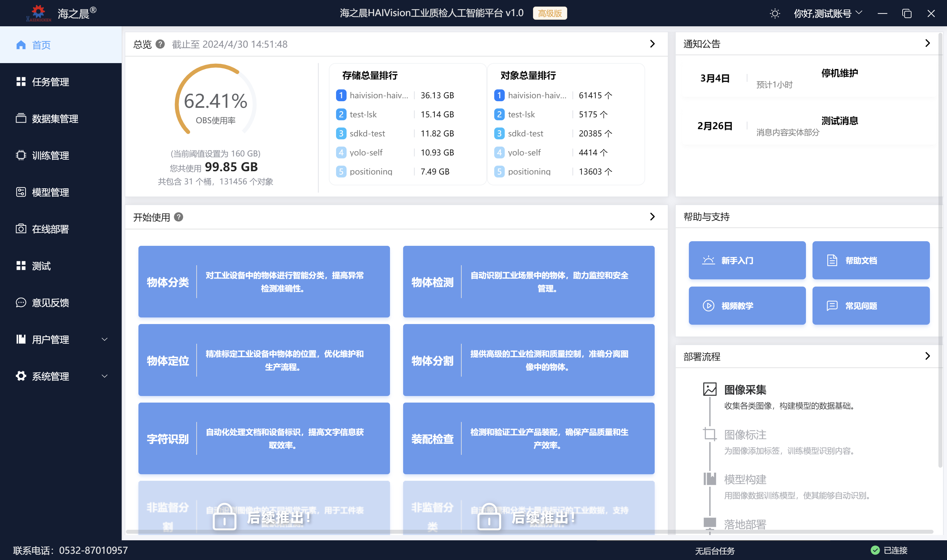Click rank 5 badge in 对象总量排行
Screen dimensions: 947x560
(499, 171)
